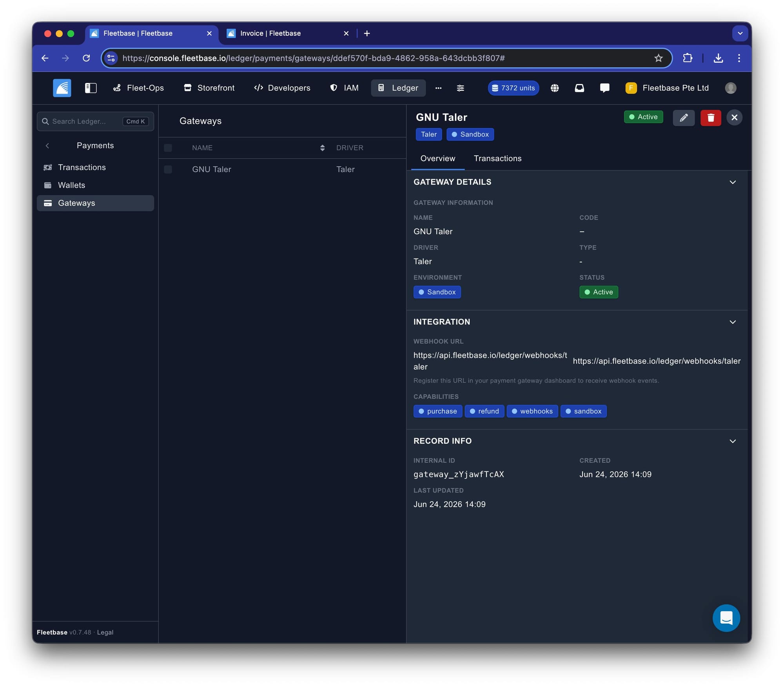Open the navbar sliders settings icon
Viewport: 784px width, 686px height.
click(x=460, y=88)
